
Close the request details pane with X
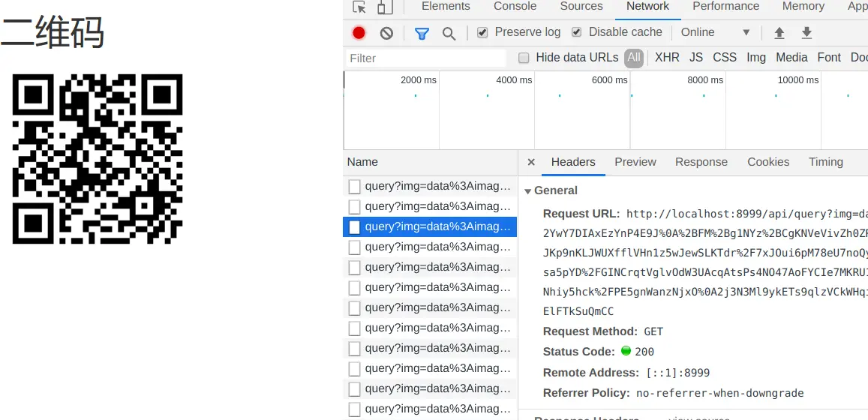531,162
